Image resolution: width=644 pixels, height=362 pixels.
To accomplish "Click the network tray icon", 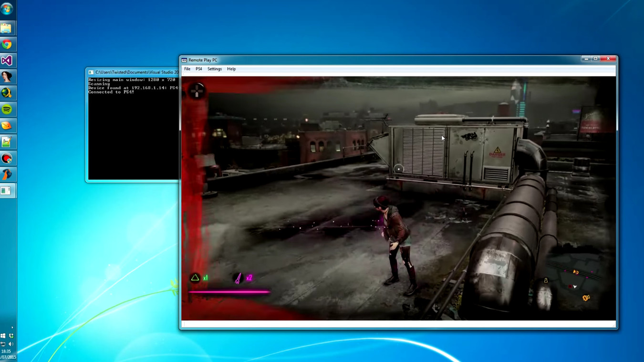I will 3,344.
